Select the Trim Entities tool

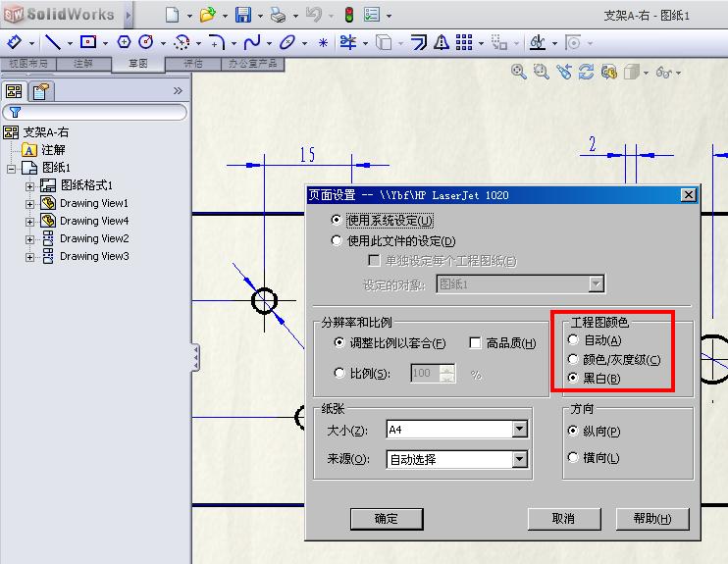pos(348,43)
